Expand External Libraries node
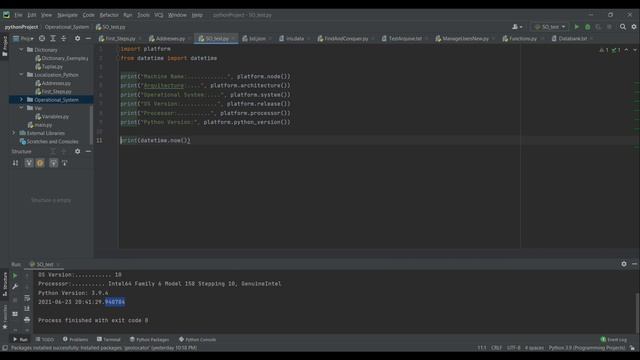This screenshot has height=360, width=640. point(13,133)
